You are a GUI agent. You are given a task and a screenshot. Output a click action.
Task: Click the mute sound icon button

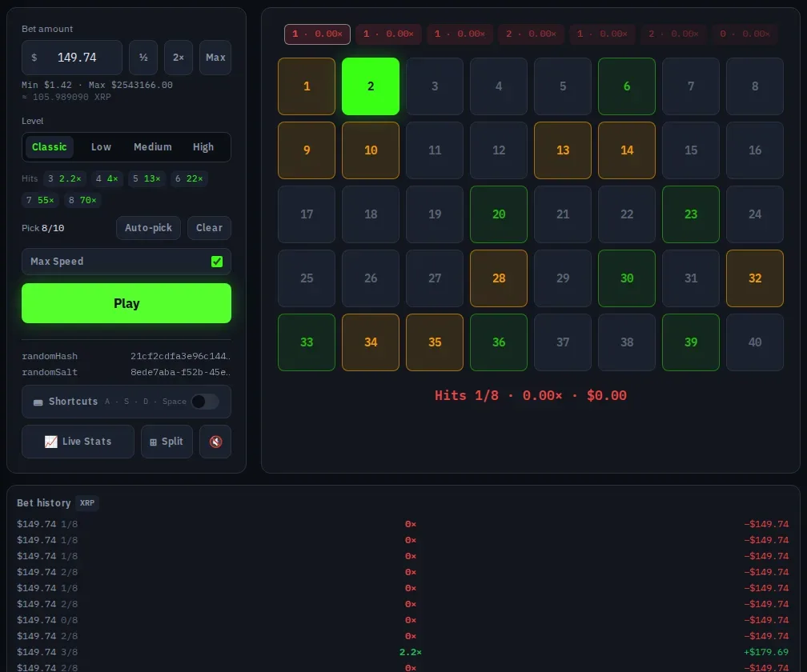(x=215, y=441)
